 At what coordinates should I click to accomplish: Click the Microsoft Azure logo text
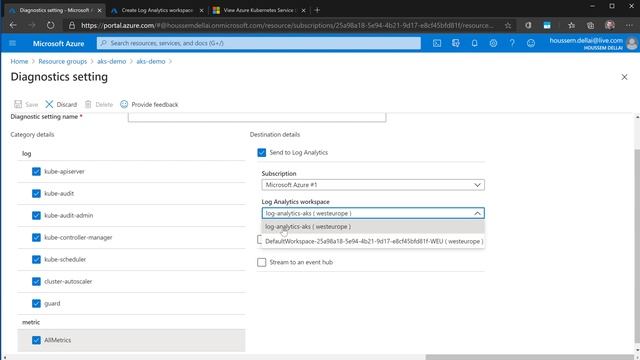[58, 44]
